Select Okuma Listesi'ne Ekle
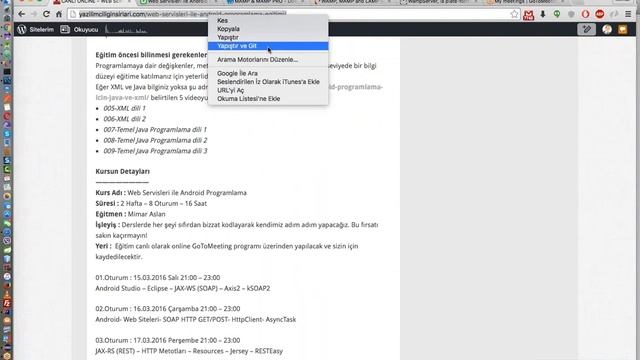The width and height of the screenshot is (640, 360). [x=268, y=99]
